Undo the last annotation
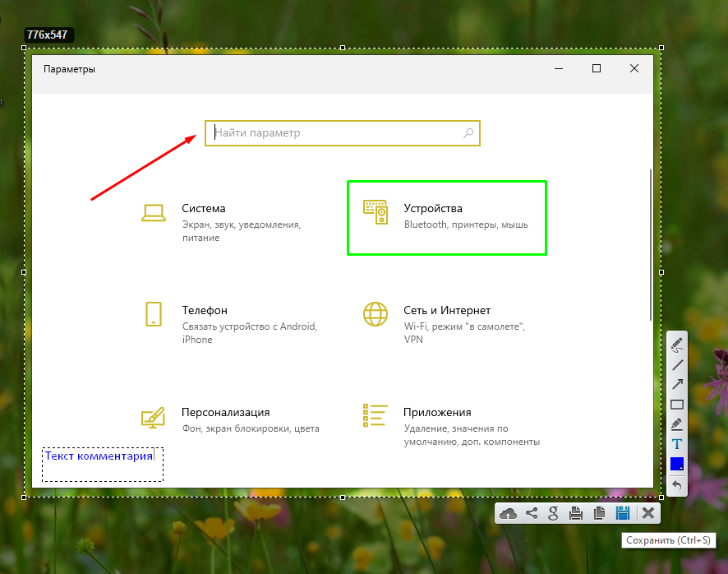The width and height of the screenshot is (728, 574). [677, 485]
